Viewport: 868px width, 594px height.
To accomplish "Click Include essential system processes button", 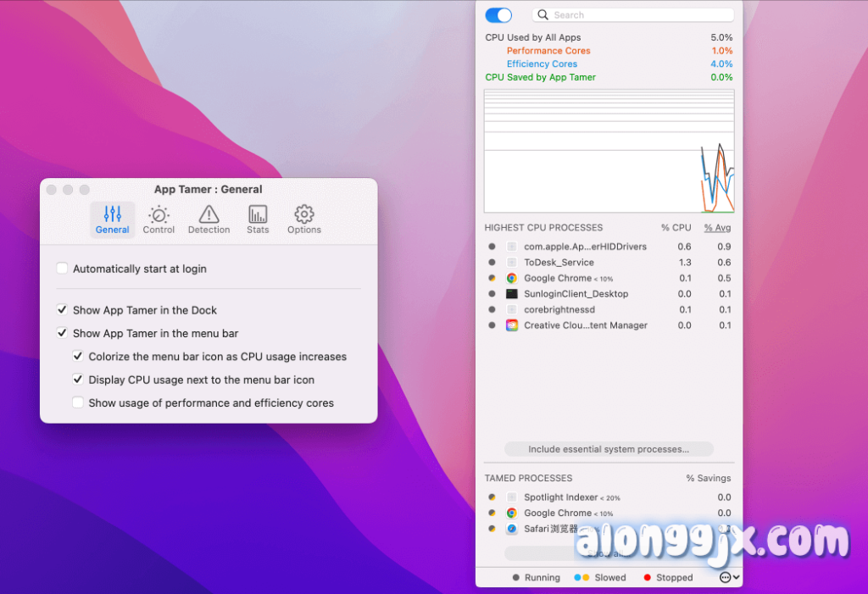I will [609, 449].
